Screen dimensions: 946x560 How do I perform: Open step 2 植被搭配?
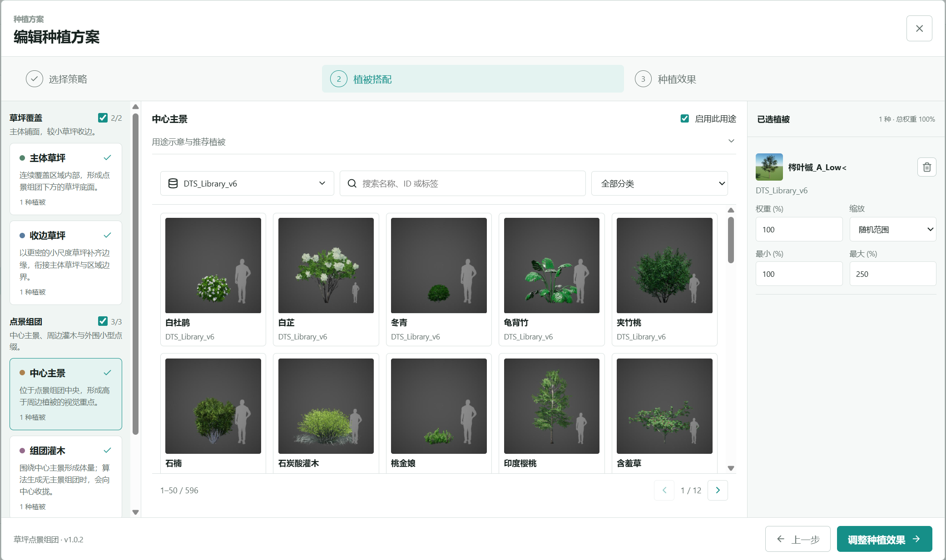[473, 79]
